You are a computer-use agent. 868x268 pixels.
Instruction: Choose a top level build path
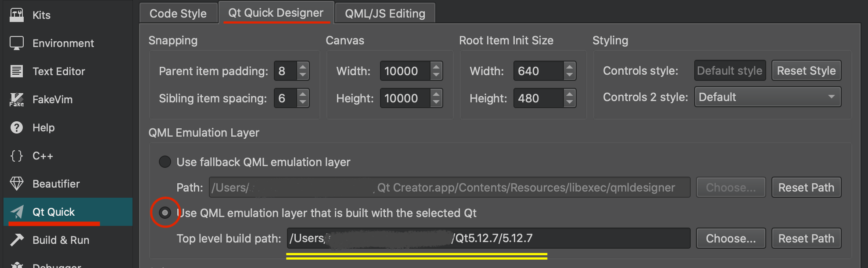(730, 238)
